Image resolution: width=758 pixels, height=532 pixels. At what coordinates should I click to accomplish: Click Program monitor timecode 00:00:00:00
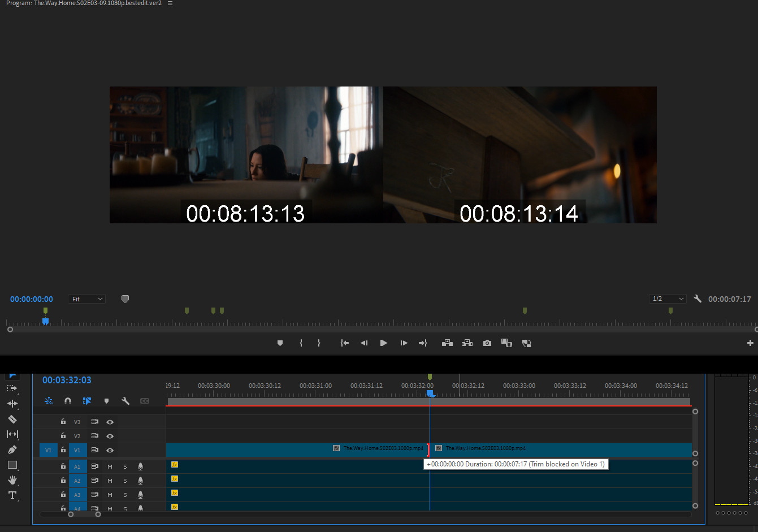pos(32,299)
